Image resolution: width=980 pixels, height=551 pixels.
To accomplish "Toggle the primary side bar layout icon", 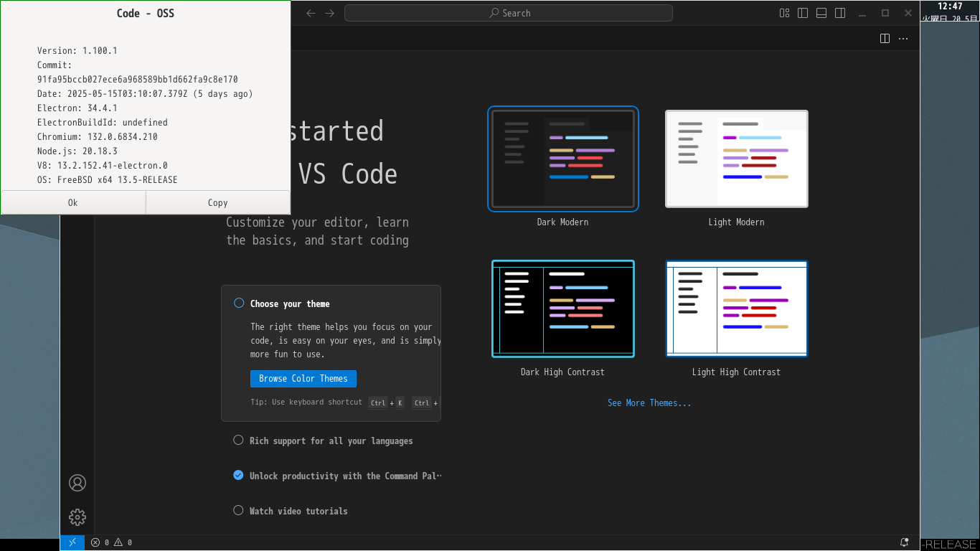I will (x=803, y=13).
